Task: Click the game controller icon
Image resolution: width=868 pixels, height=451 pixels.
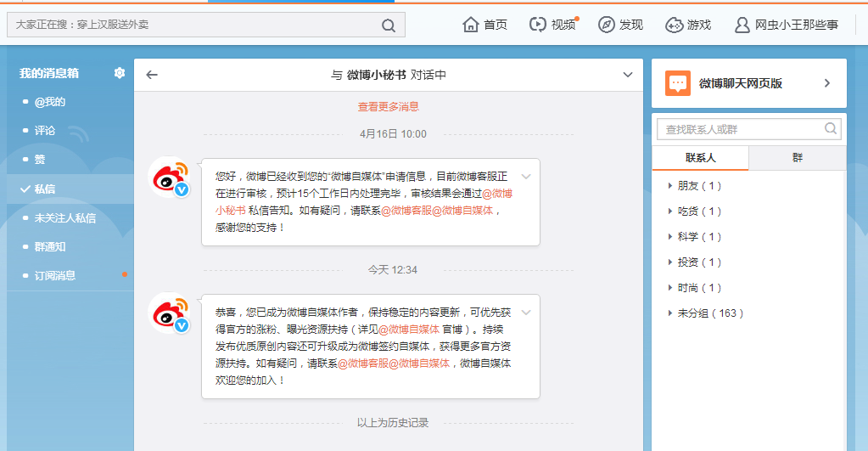Action: (x=674, y=25)
